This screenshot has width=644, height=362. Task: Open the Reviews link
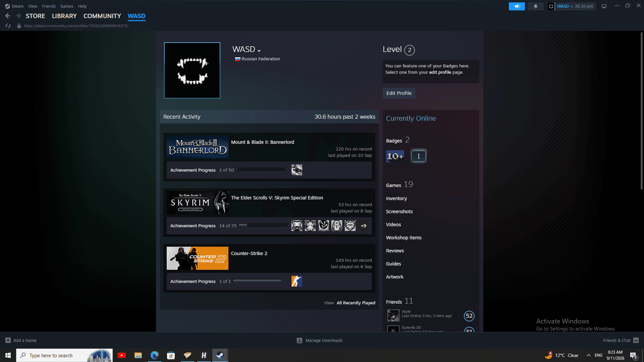pyautogui.click(x=395, y=251)
